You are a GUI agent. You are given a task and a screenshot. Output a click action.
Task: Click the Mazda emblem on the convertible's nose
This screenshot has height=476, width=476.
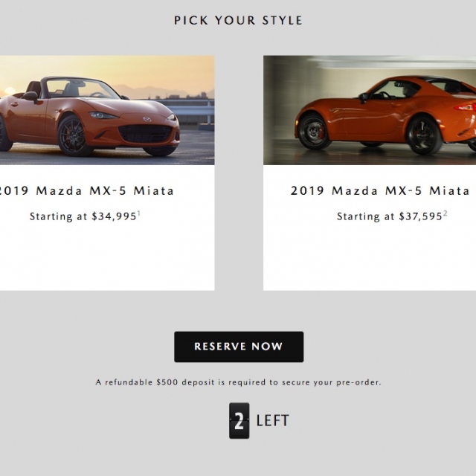coord(147,119)
